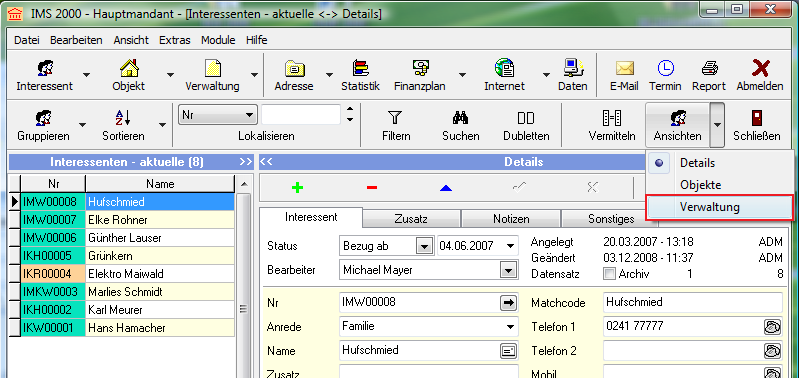This screenshot has width=799, height=378.
Task: Click the Name column header
Action: coord(160,183)
